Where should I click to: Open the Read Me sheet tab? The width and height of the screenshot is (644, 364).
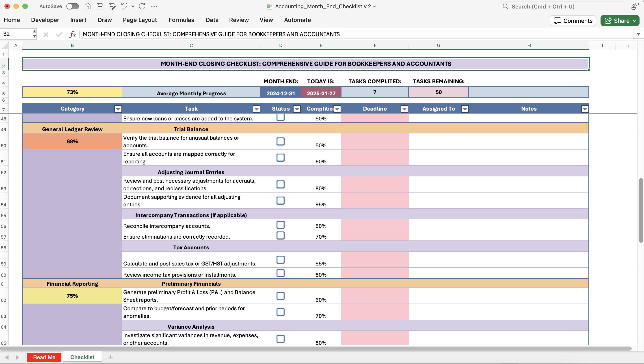tap(44, 357)
